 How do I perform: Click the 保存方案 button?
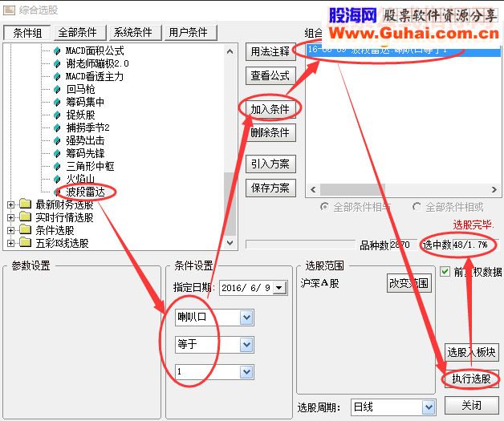tap(270, 188)
